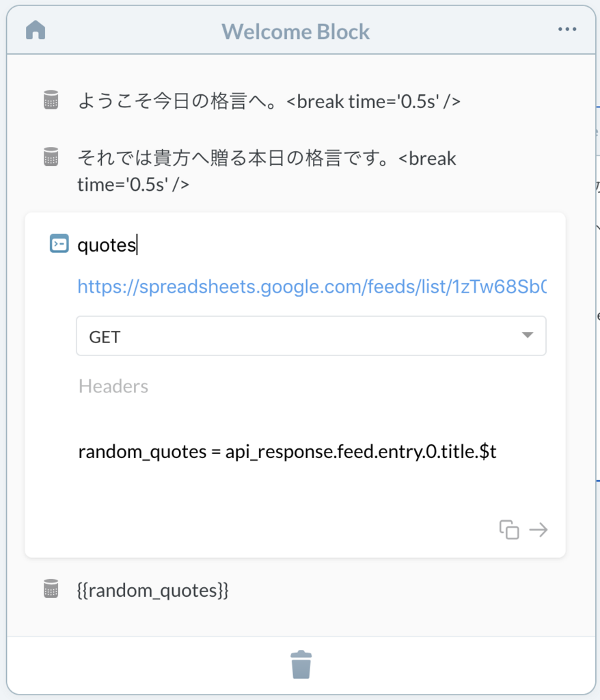Click the home icon in the header
The width and height of the screenshot is (600, 700).
34,29
